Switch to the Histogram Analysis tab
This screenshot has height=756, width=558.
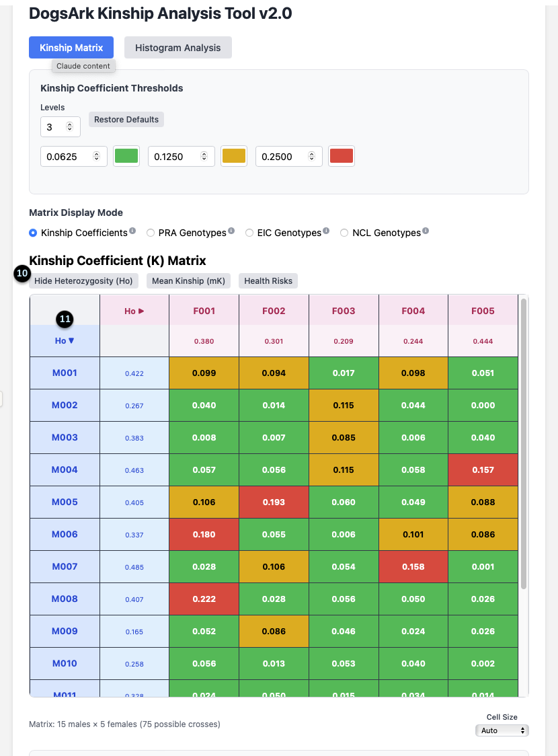click(x=177, y=47)
